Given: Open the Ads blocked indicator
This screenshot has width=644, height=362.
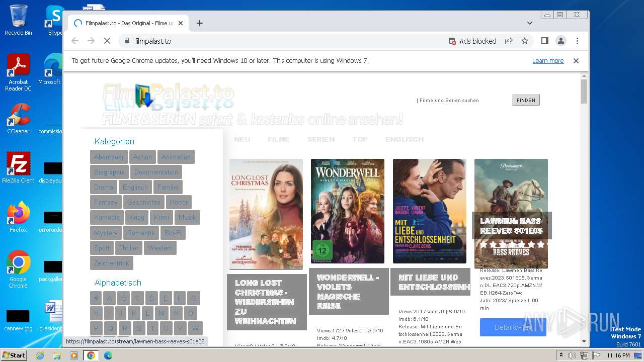Looking at the screenshot, I should point(471,41).
